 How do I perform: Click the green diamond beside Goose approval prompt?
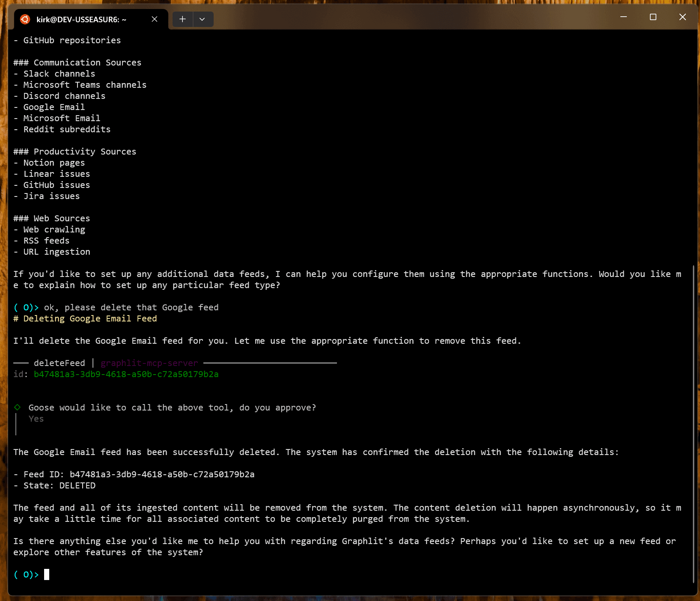(18, 407)
